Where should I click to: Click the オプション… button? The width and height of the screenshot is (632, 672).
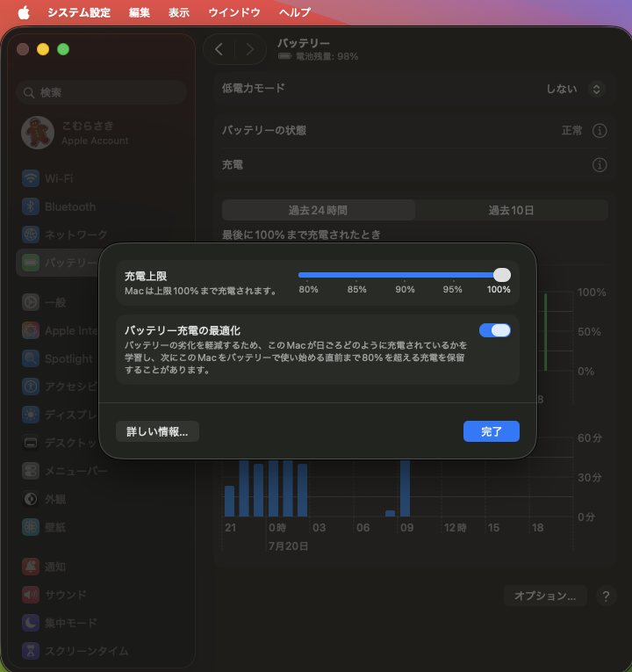point(545,596)
